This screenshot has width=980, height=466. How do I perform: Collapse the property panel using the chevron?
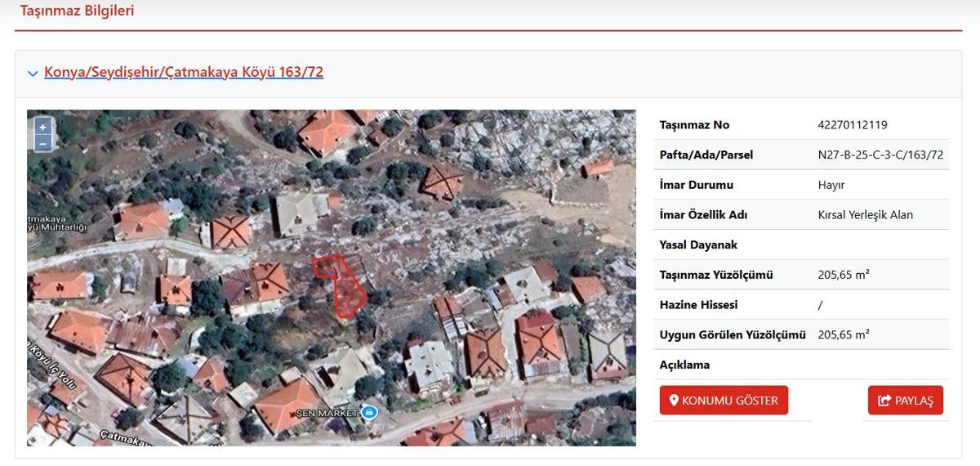tap(33, 74)
